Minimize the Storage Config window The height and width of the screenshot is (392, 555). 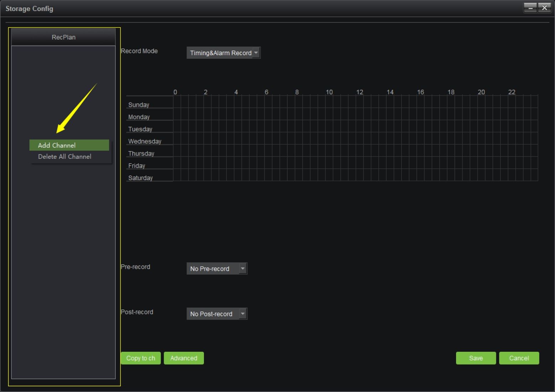coord(530,8)
